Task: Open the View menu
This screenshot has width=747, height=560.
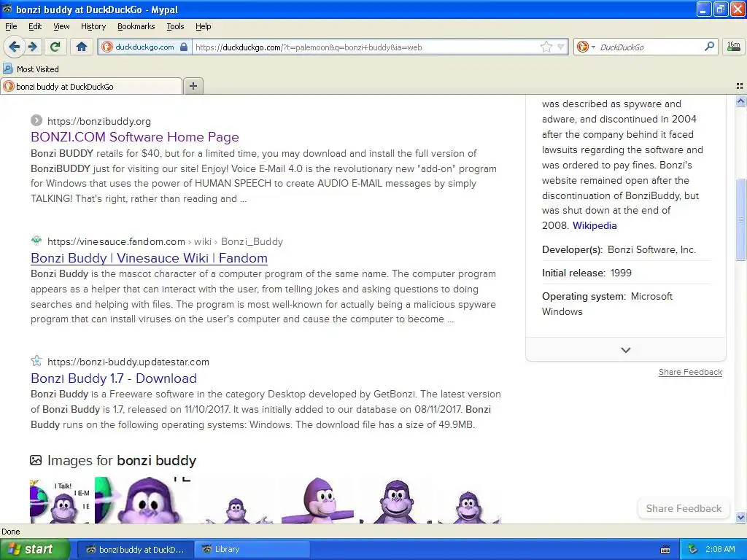Action: pyautogui.click(x=61, y=26)
